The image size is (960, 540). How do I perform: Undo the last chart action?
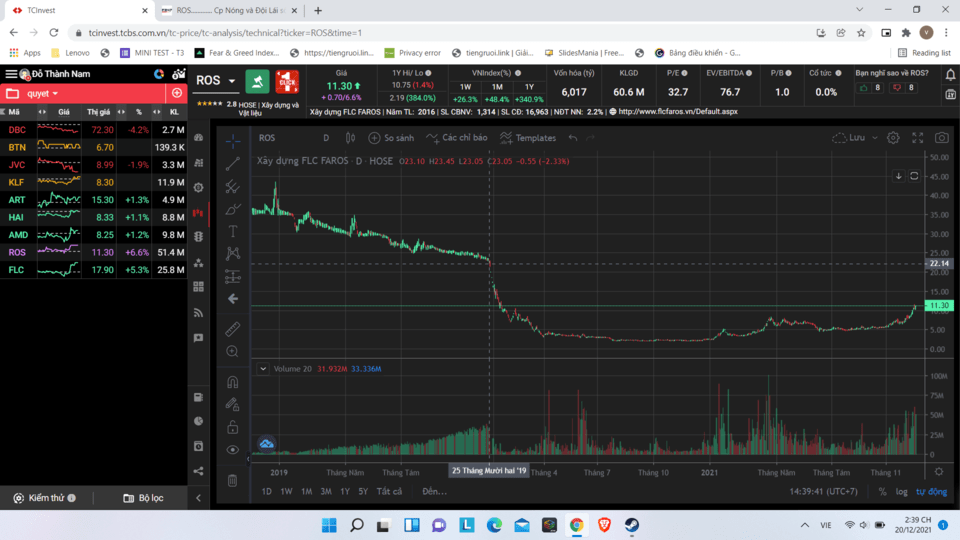[x=572, y=138]
